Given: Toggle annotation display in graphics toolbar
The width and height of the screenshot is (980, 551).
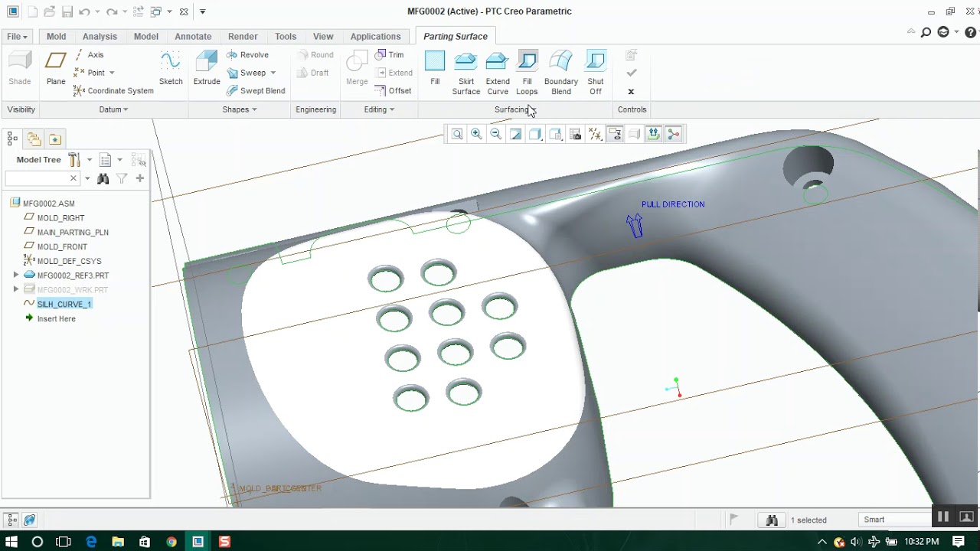Looking at the screenshot, I should tap(615, 134).
